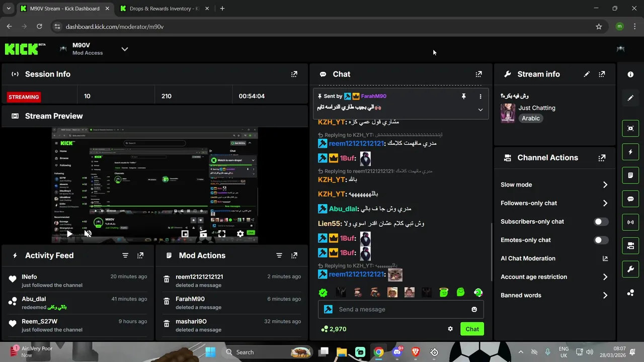Filter the Mod Actions list

pos(279,255)
